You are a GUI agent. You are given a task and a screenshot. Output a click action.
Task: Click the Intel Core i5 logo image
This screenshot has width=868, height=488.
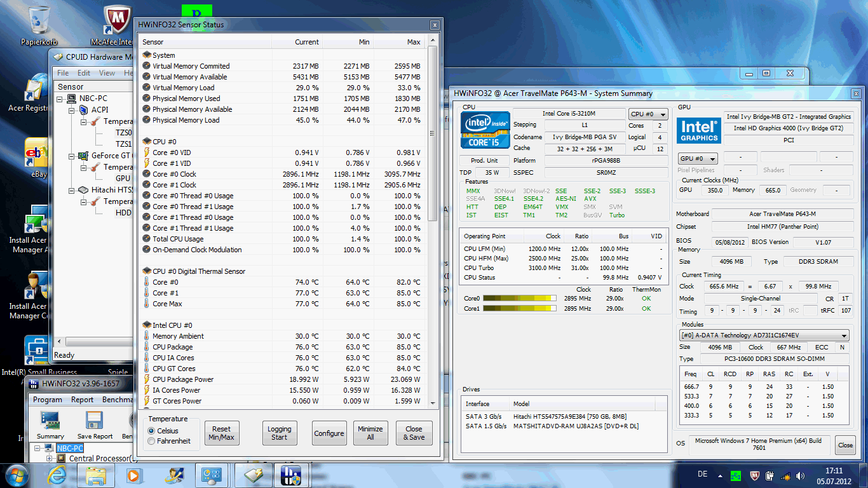tap(485, 130)
